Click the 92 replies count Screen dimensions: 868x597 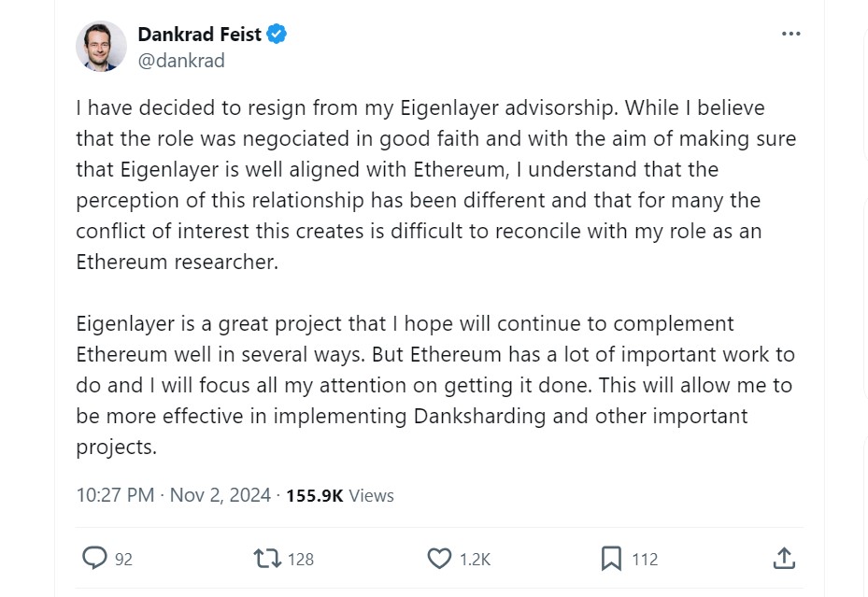(x=123, y=560)
